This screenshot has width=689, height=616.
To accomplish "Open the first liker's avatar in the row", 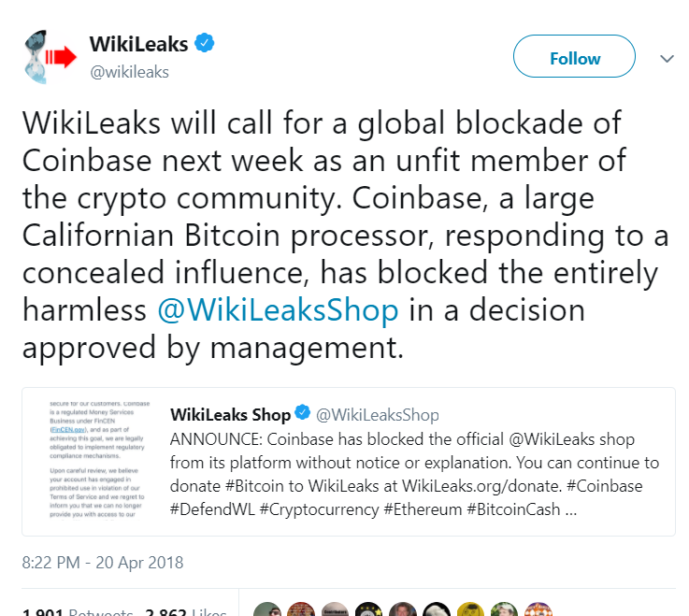I will tap(266, 610).
